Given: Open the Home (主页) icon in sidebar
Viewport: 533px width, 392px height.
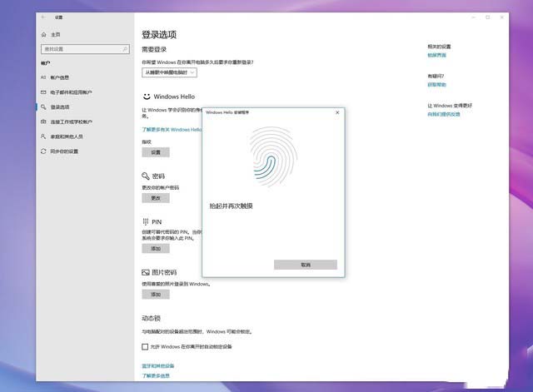Looking at the screenshot, I should (44, 35).
